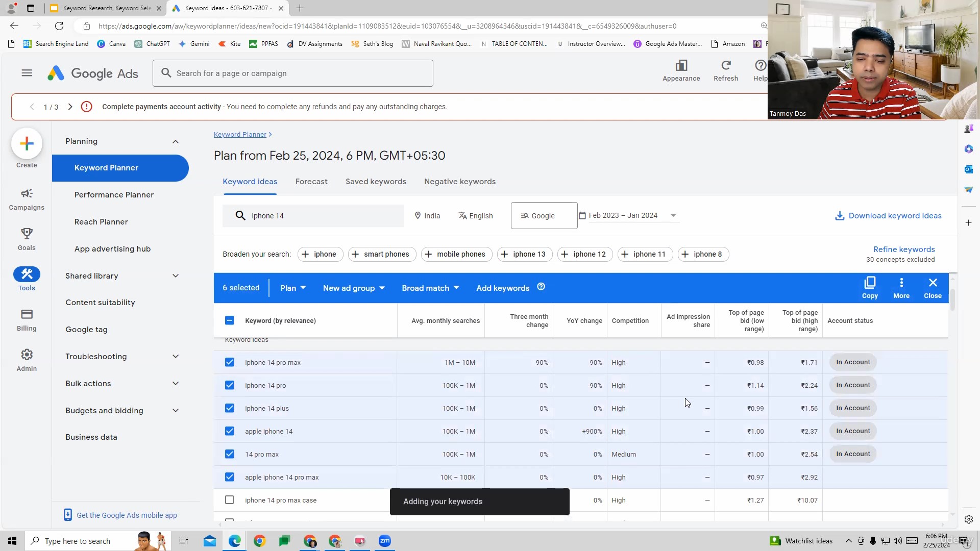Image resolution: width=980 pixels, height=551 pixels.
Task: Reload the browser page
Action: coord(59,26)
